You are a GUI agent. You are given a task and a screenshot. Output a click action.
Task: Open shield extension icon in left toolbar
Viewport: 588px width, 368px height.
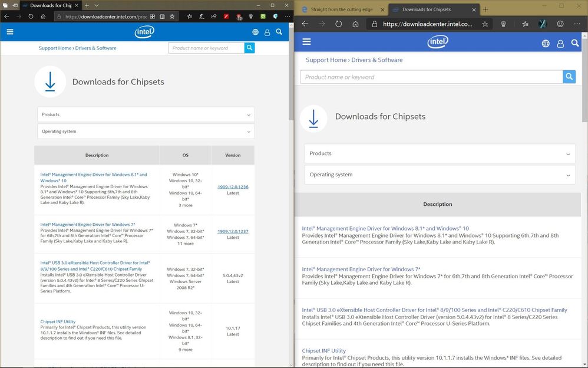tap(275, 17)
